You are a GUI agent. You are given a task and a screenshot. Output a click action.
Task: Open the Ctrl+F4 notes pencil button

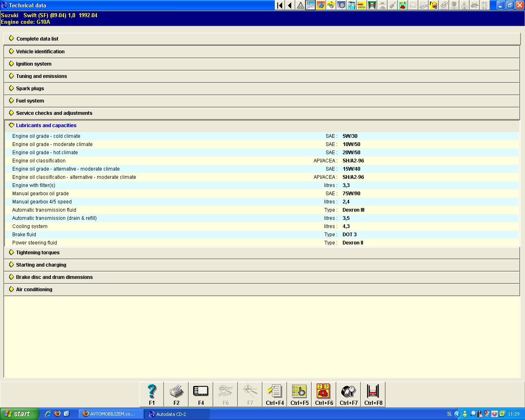275,395
